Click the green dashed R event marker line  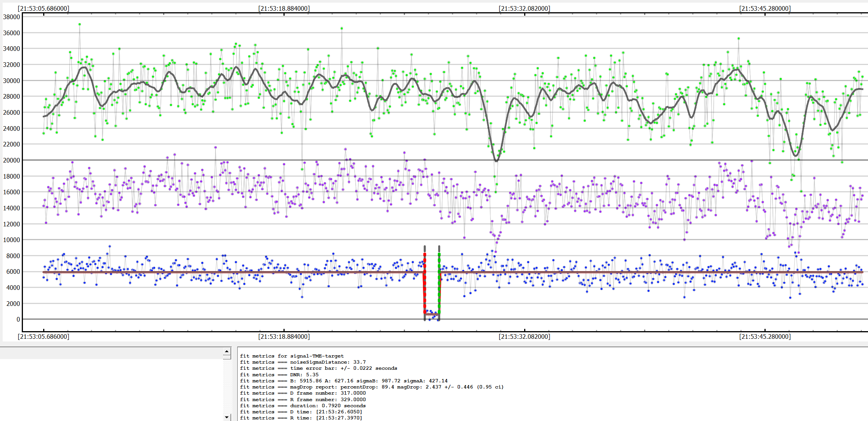439,283
